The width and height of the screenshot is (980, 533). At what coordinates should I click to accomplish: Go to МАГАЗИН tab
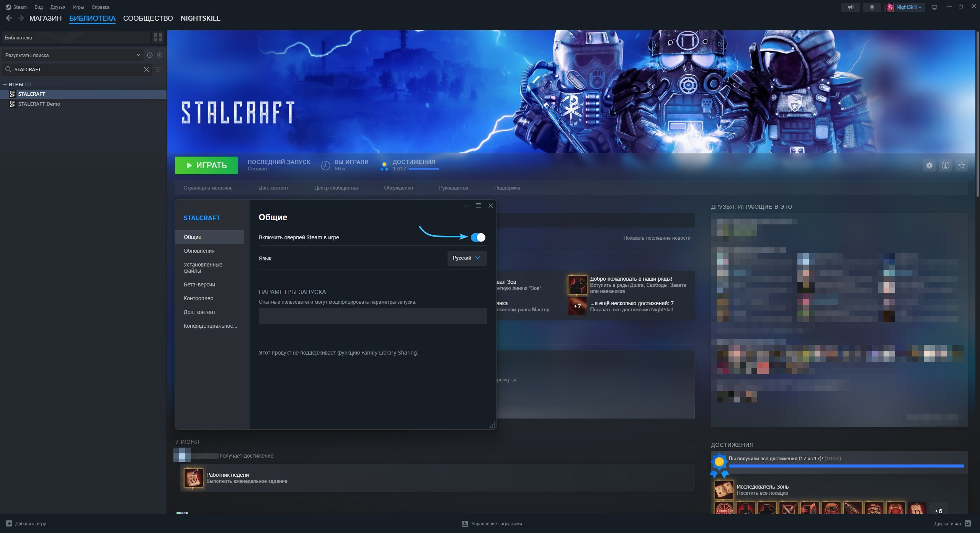[x=45, y=18]
